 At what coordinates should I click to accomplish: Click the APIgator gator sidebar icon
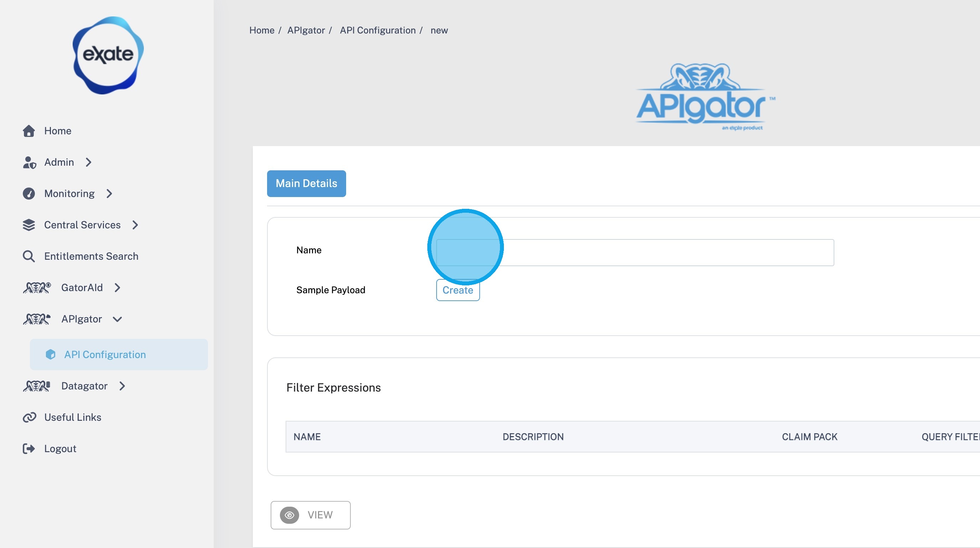coord(37,319)
